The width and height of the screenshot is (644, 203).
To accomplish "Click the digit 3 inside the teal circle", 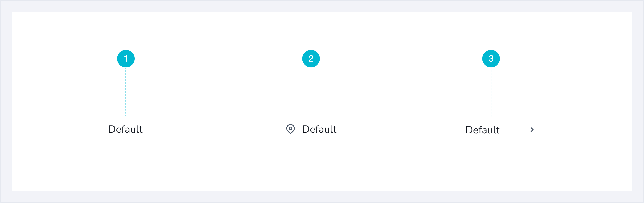I will tap(491, 59).
